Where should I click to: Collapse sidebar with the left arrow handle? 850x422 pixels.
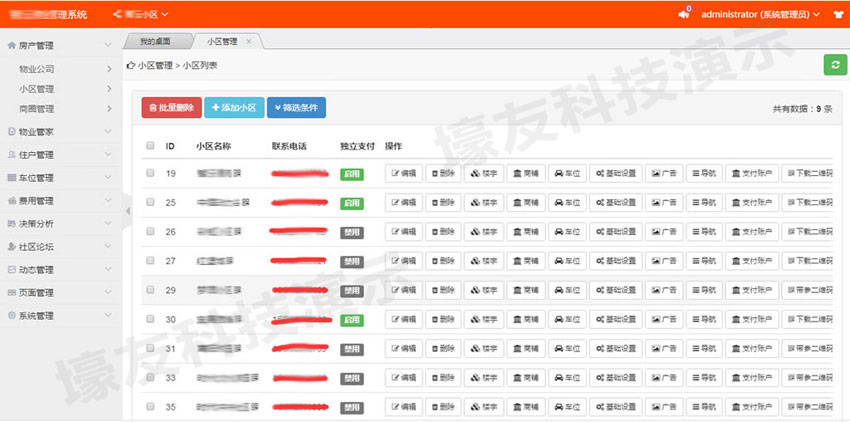pyautogui.click(x=128, y=211)
